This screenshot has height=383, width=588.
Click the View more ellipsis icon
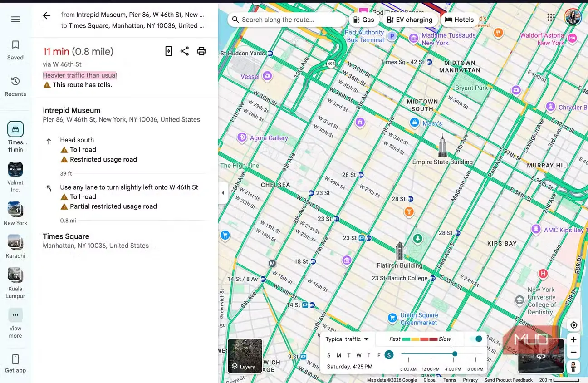coord(15,315)
